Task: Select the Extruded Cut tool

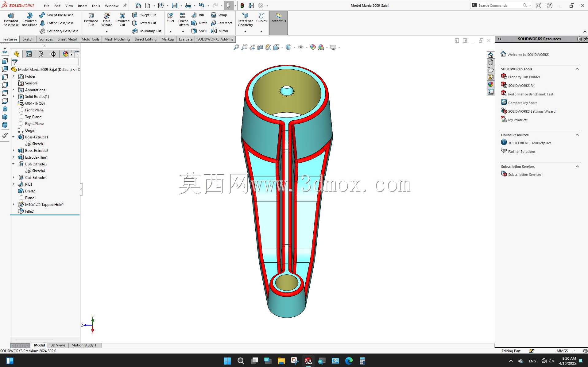Action: 91,20
